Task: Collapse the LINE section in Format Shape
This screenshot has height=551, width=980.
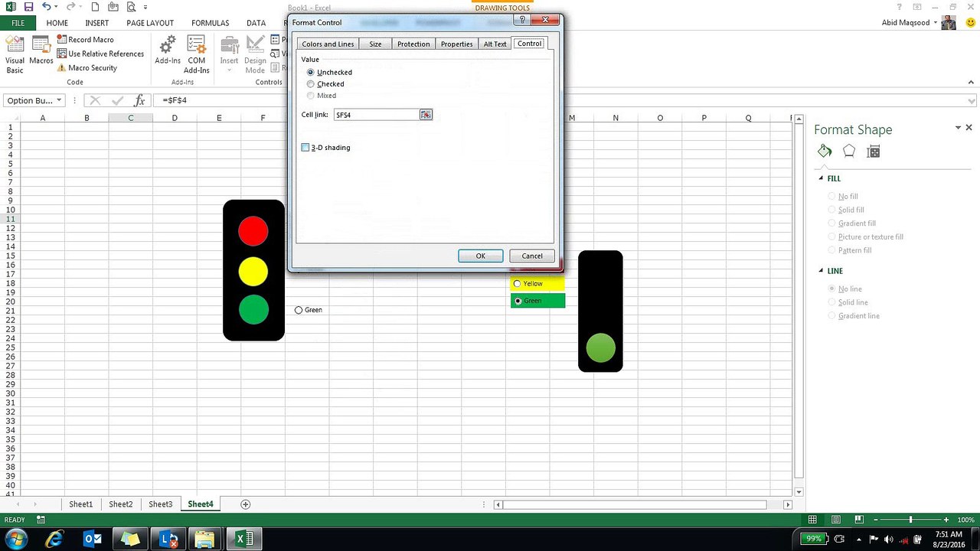Action: pos(822,271)
